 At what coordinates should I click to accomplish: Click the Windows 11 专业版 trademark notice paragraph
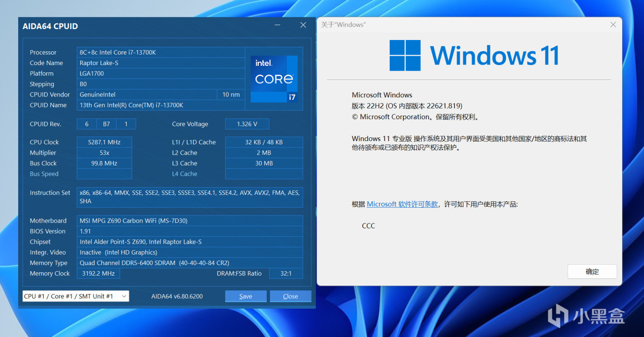tap(469, 143)
